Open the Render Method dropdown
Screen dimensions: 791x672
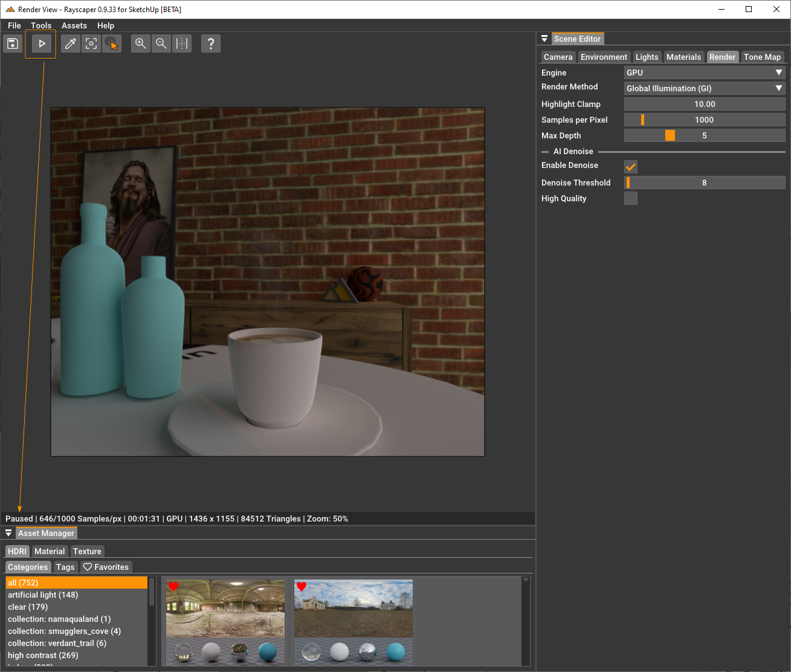coord(705,88)
